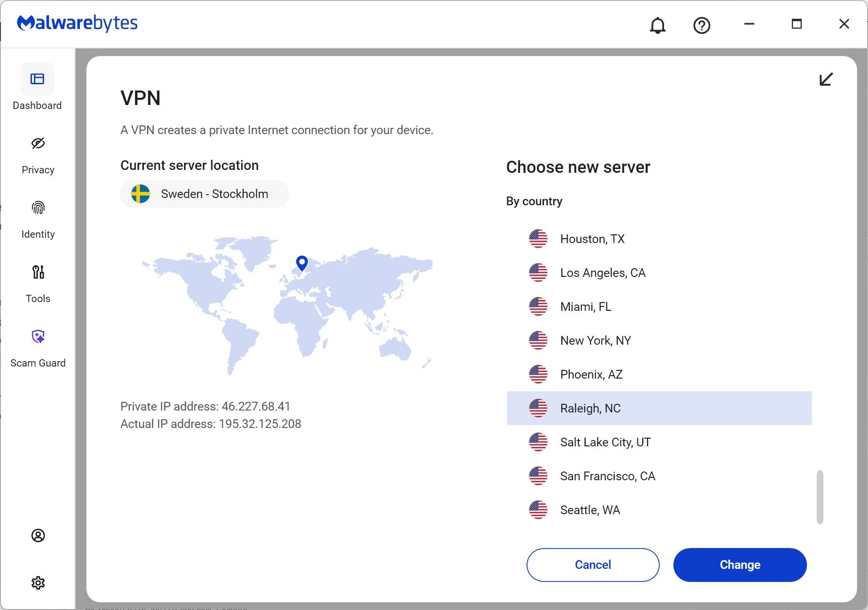The height and width of the screenshot is (610, 868).
Task: Click the US flag beside Houston, TX
Action: (538, 239)
